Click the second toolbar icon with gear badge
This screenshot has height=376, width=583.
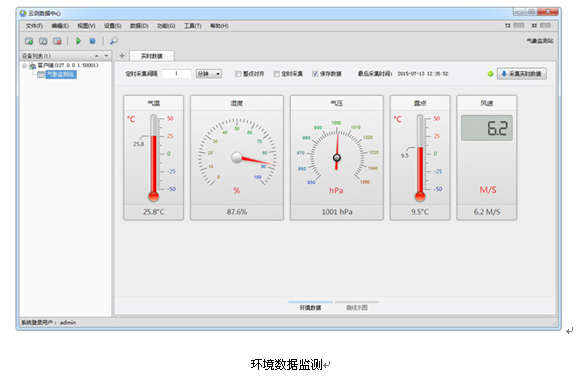tap(43, 41)
